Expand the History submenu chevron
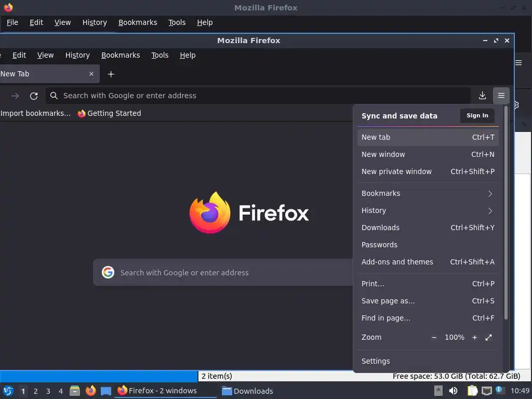This screenshot has height=399, width=532. 490,211
